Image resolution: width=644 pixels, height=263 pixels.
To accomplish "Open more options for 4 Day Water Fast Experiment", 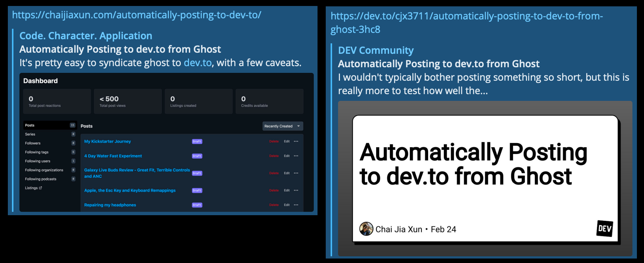I will (x=296, y=156).
